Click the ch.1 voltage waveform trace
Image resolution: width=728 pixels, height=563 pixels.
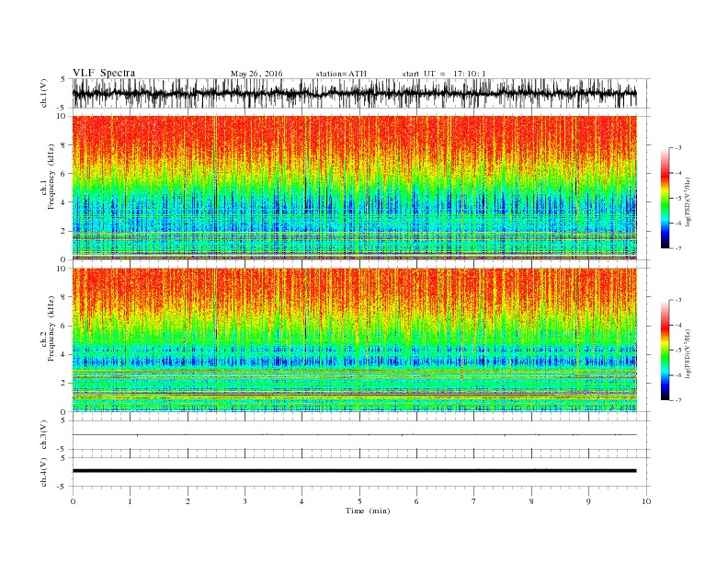(354, 93)
